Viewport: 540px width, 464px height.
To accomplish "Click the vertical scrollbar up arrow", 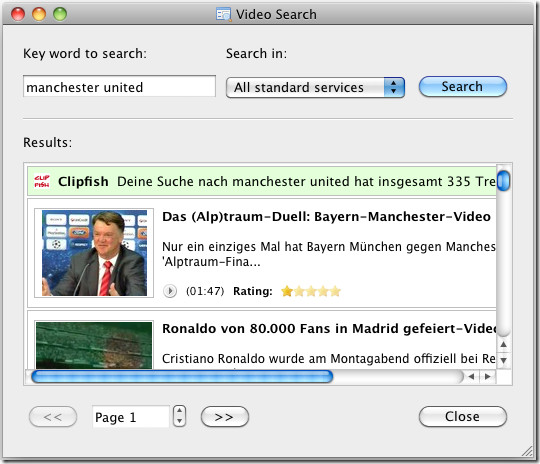I will [x=503, y=344].
